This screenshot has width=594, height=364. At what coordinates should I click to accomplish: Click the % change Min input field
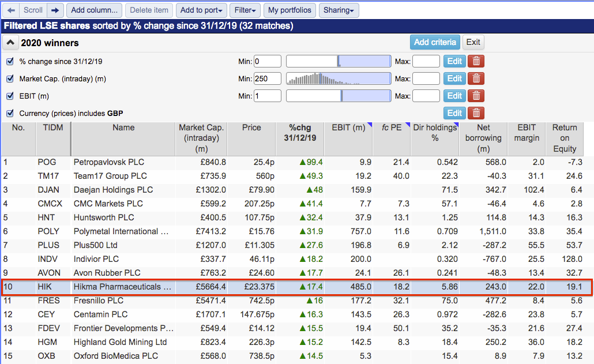click(x=268, y=61)
